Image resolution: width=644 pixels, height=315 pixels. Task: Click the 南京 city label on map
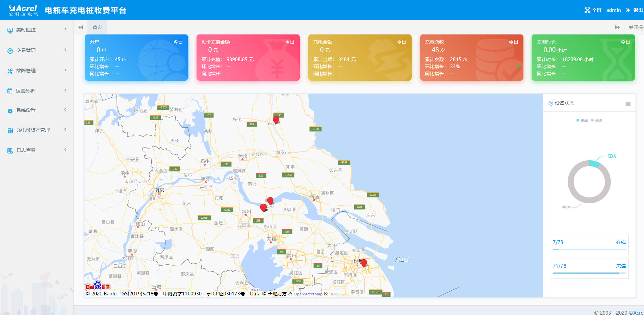tap(159, 190)
